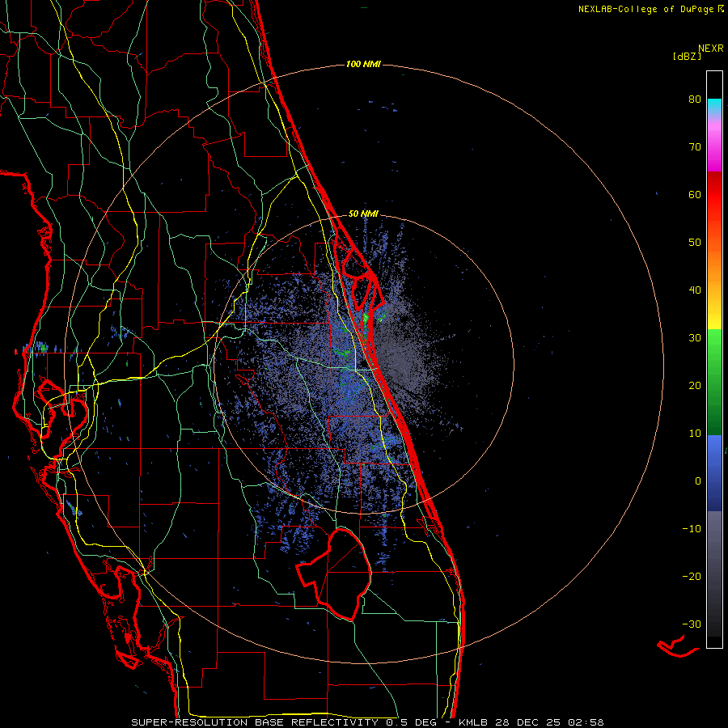Click the -20 dBZ scale value

(x=692, y=577)
